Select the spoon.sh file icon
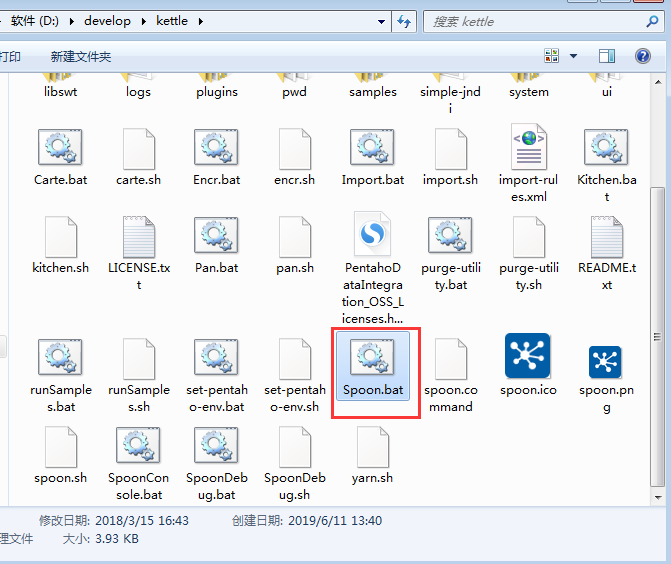 [61, 447]
